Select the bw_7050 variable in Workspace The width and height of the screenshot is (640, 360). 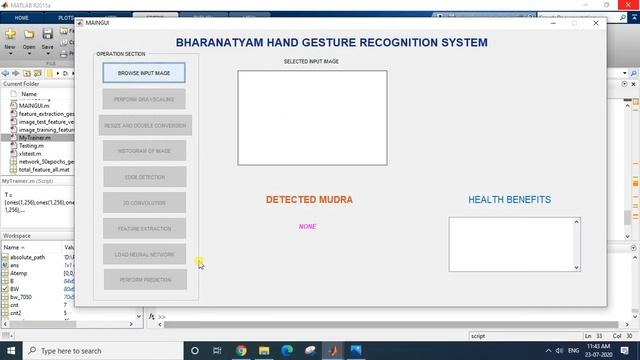(x=20, y=297)
